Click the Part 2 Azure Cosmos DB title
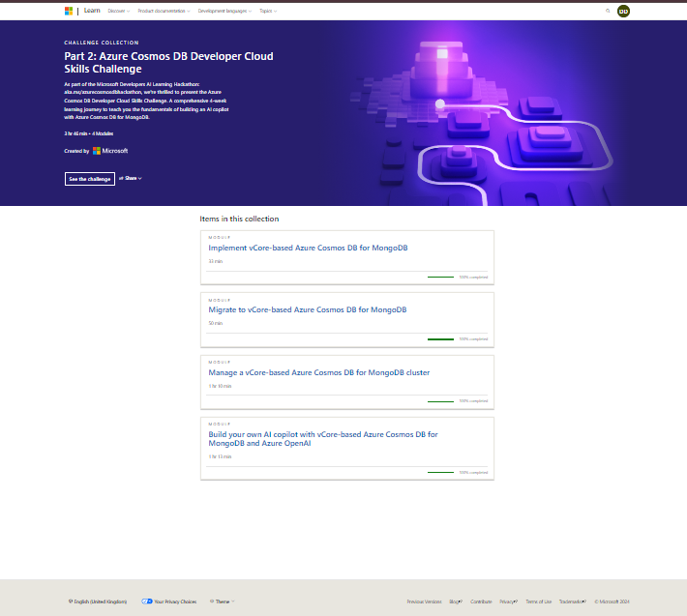The image size is (687, 616). (168, 63)
